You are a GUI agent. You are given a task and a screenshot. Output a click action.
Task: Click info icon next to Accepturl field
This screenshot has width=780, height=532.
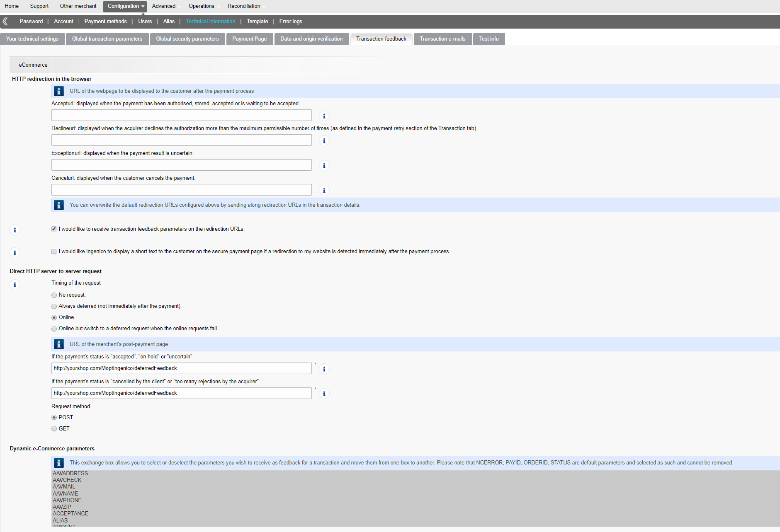(x=324, y=116)
